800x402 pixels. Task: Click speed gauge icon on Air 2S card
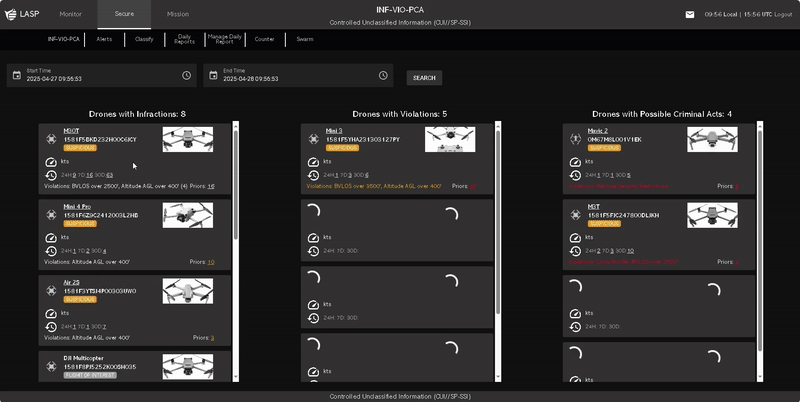[x=51, y=314]
